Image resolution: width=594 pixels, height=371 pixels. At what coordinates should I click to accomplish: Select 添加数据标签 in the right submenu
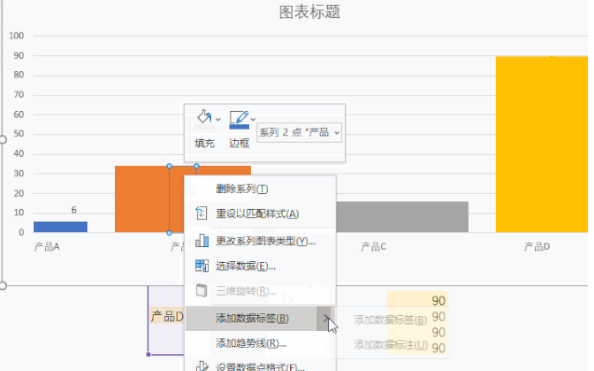(x=390, y=320)
